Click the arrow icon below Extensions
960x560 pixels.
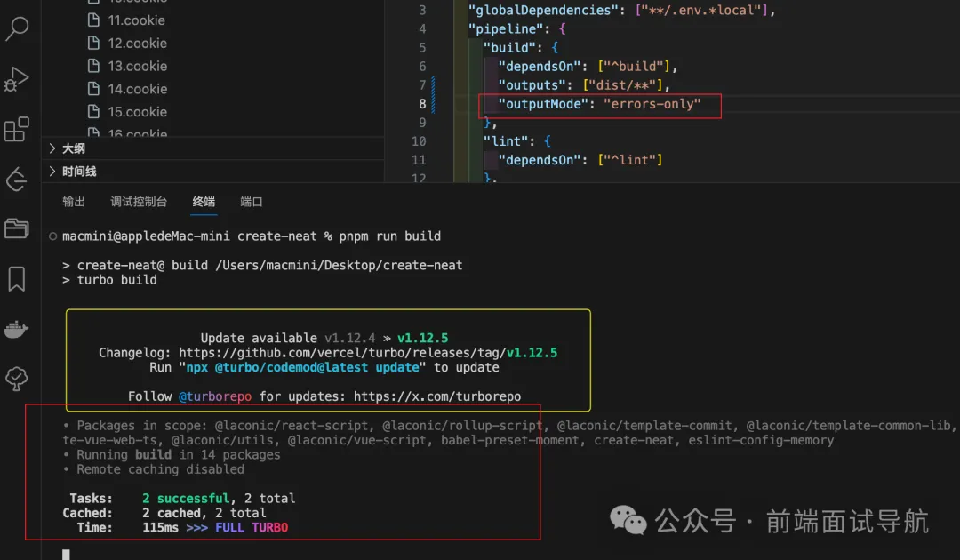coord(17,180)
